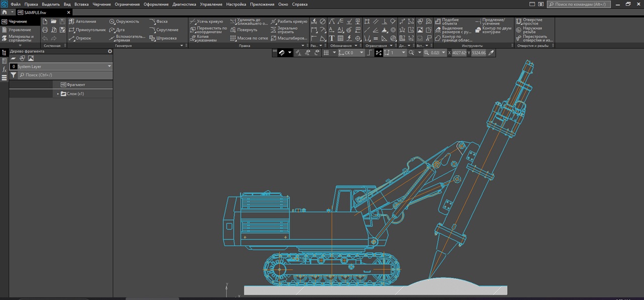Select the Зеркально отразить mirror tool
Screen dimensions: 644x300
(288, 30)
